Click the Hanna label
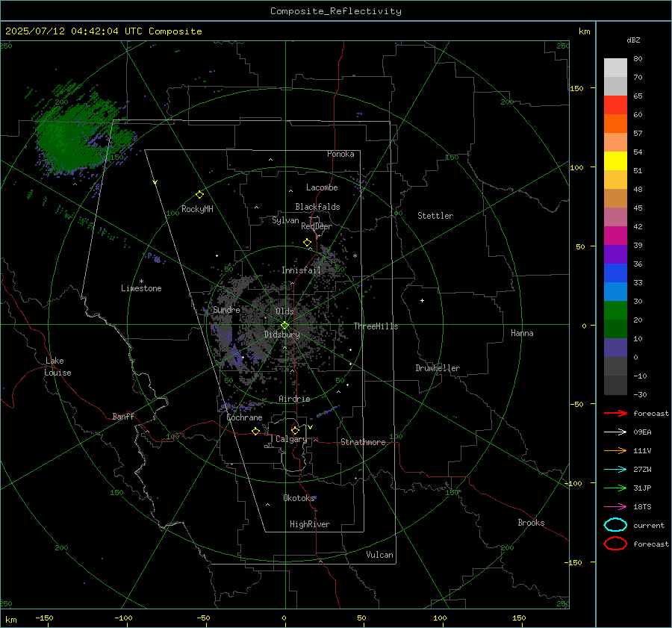This screenshot has height=628, width=672. click(522, 333)
